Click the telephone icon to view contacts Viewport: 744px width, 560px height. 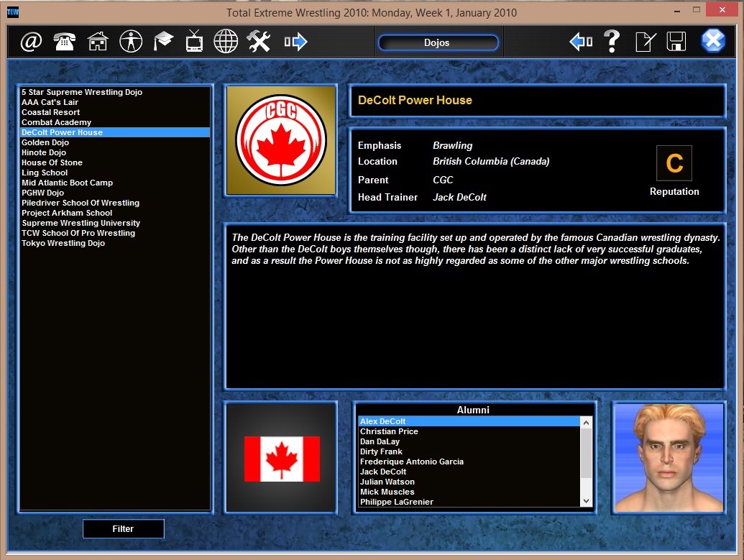point(63,41)
